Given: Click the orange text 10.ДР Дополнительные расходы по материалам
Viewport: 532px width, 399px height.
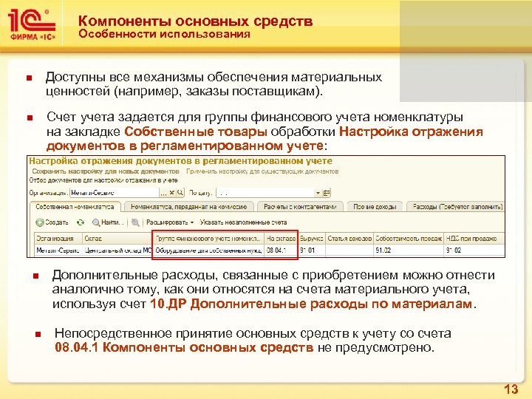Looking at the screenshot, I should 311,304.
